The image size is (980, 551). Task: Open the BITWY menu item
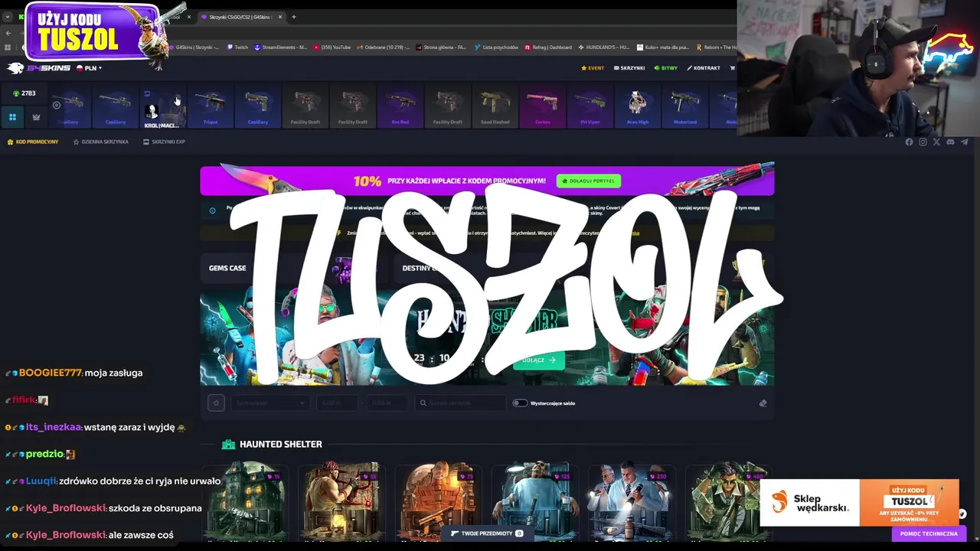point(666,68)
